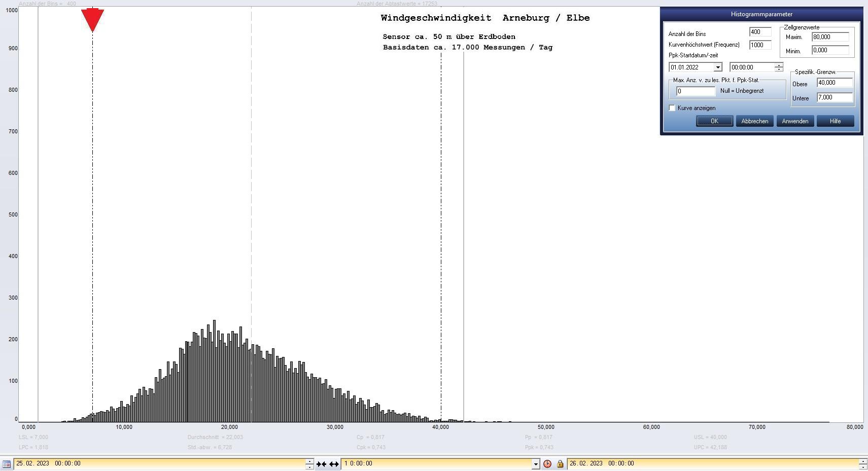Image resolution: width=868 pixels, height=471 pixels.
Task: Click the 'Ppk = 0,743' statistic
Action: (539, 447)
